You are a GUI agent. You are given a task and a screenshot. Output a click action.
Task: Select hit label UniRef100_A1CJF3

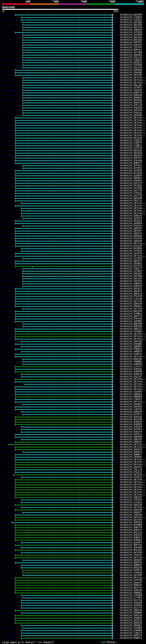click(131, 608)
